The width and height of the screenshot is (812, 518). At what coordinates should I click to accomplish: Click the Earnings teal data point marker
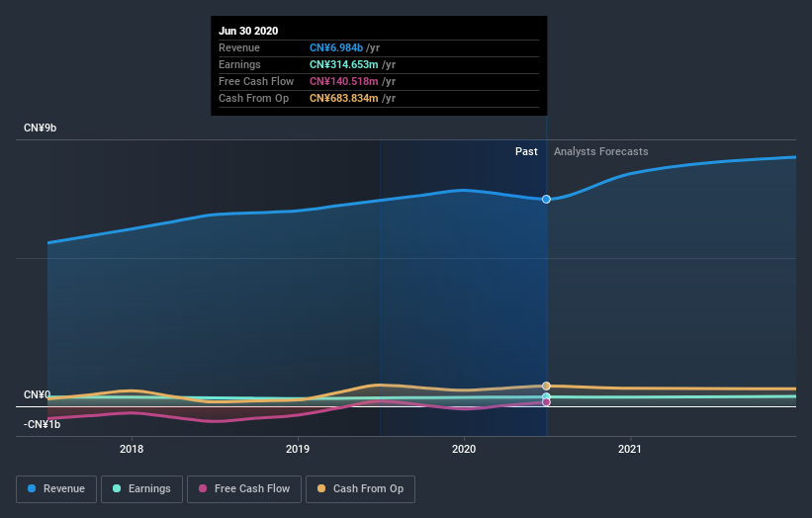click(546, 397)
